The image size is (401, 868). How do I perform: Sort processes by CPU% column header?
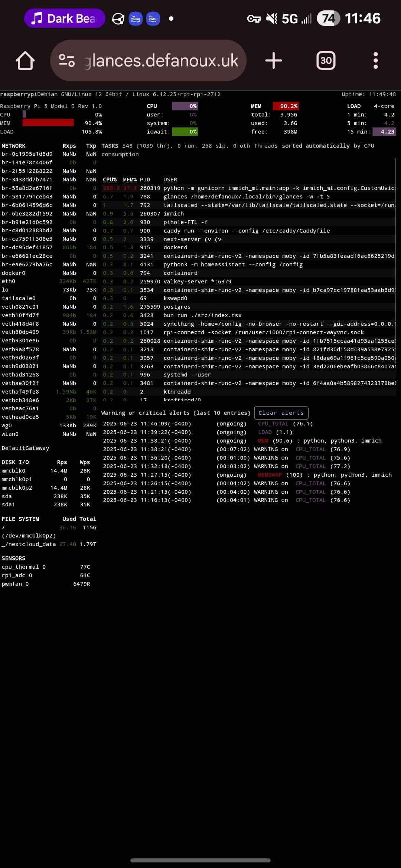coord(110,180)
